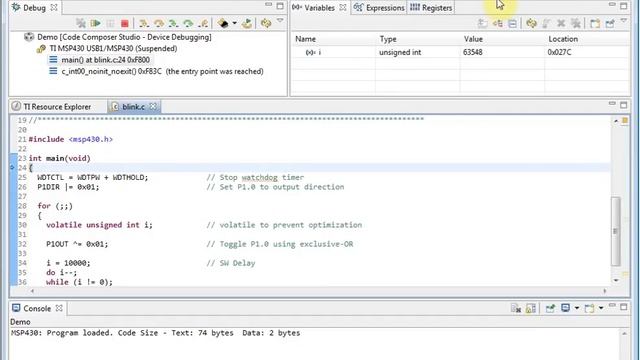Click the '#include <msp430.h>' line
The width and height of the screenshot is (640, 360).
[71, 140]
